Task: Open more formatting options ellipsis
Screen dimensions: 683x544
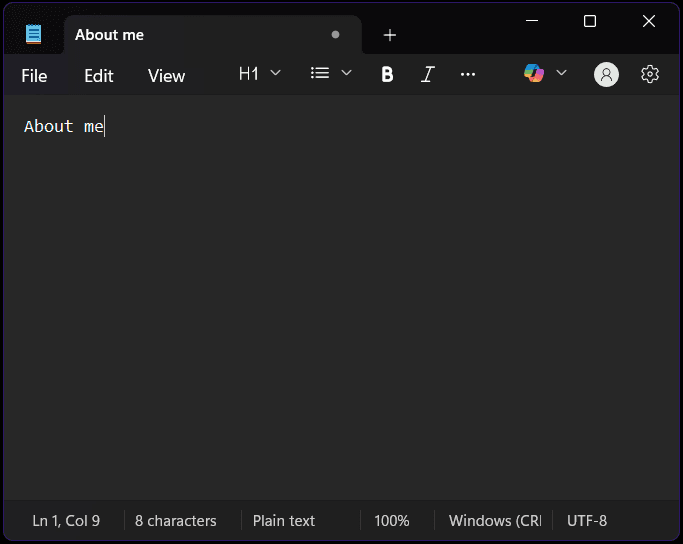Action: (x=468, y=74)
